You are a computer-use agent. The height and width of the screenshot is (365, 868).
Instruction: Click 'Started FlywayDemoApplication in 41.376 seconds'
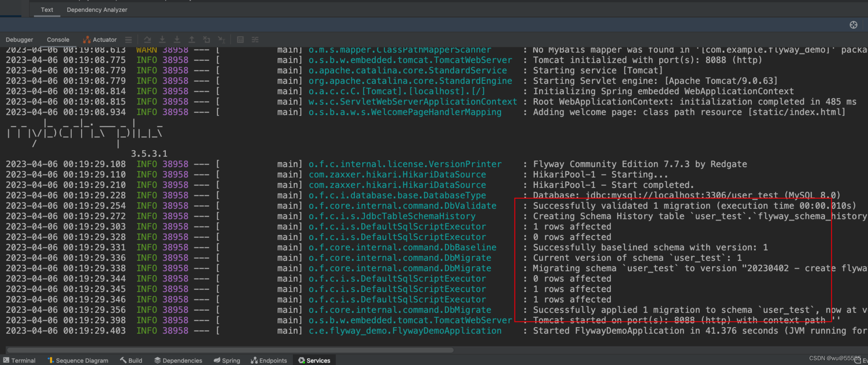click(700, 331)
